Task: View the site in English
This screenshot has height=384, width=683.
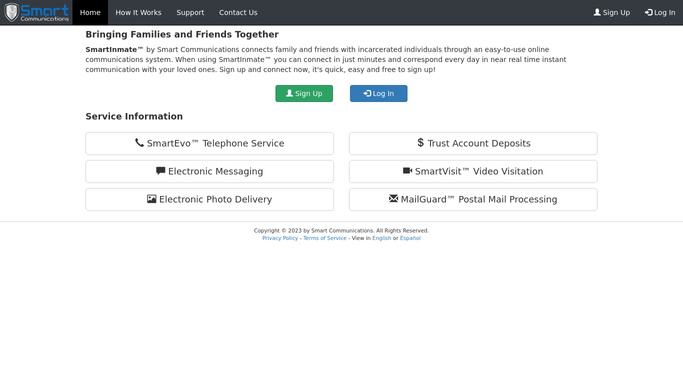Action: click(382, 238)
